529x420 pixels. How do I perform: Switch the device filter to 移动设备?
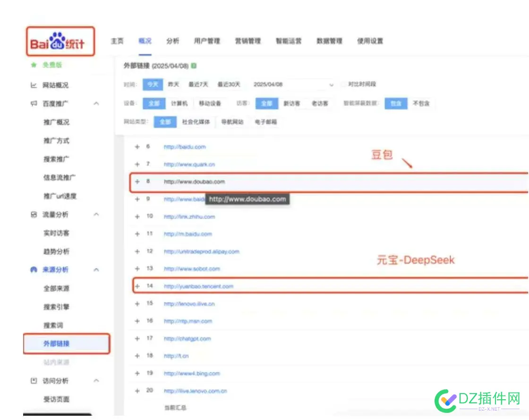click(211, 103)
